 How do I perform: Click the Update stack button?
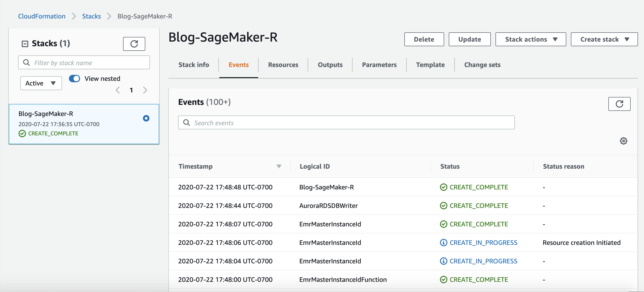click(x=470, y=40)
